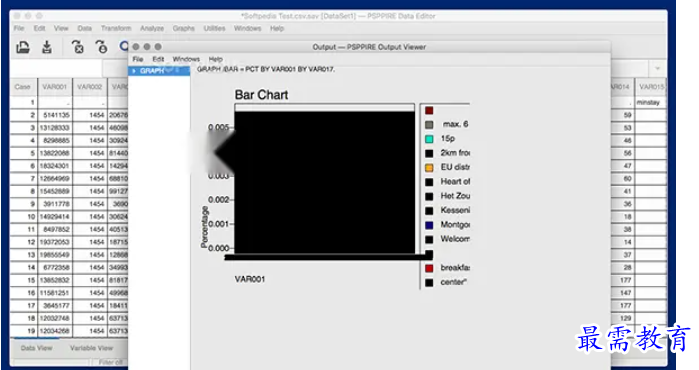699x370 pixels.
Task: Click the cell containing 8298885
Action: 56,140
